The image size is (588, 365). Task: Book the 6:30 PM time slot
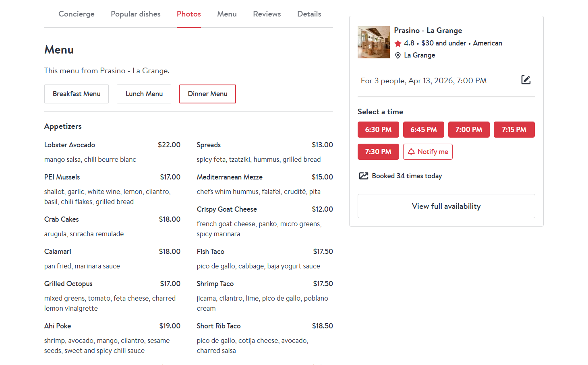pyautogui.click(x=378, y=130)
